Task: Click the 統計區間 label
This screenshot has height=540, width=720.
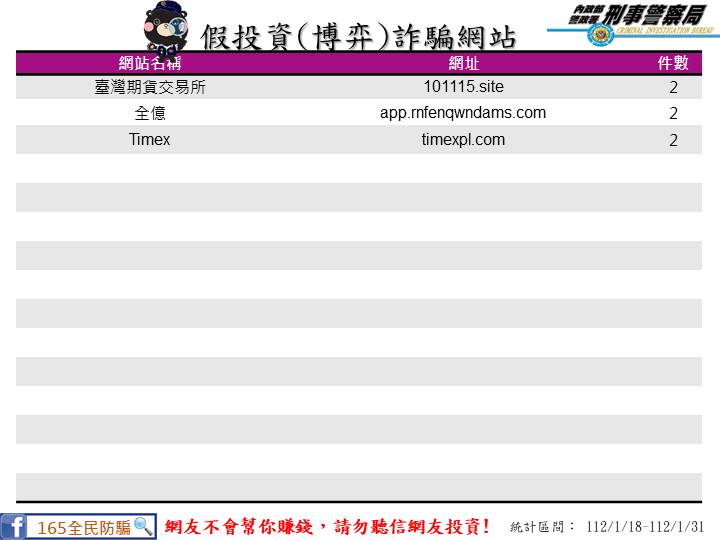Action: (542, 527)
